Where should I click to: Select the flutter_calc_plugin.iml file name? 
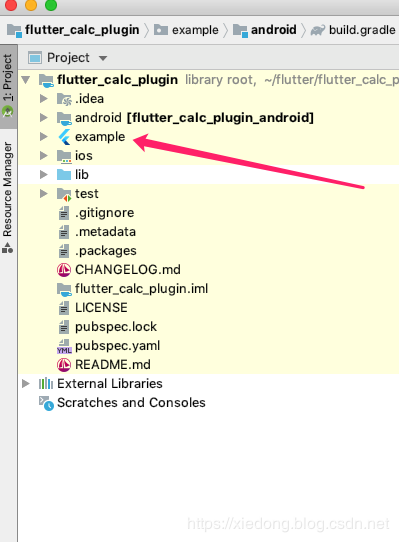[x=141, y=289]
